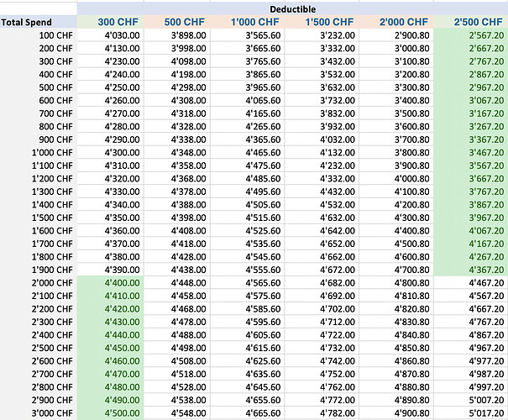Select the 2'000 CHF deductible column header
508x420 pixels.
[396, 22]
